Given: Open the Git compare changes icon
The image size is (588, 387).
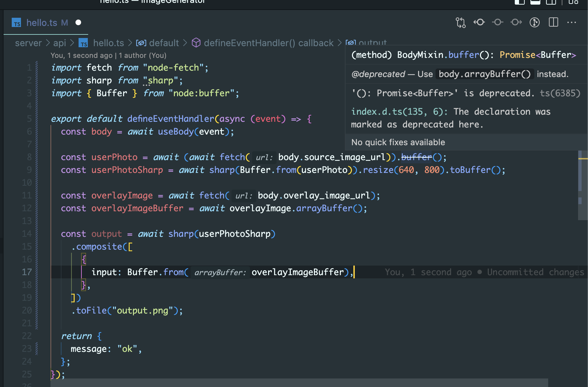Looking at the screenshot, I should pos(460,22).
